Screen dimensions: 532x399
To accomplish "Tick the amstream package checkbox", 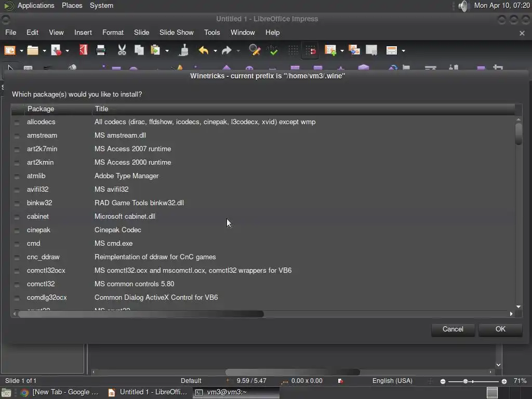I will click(x=17, y=136).
